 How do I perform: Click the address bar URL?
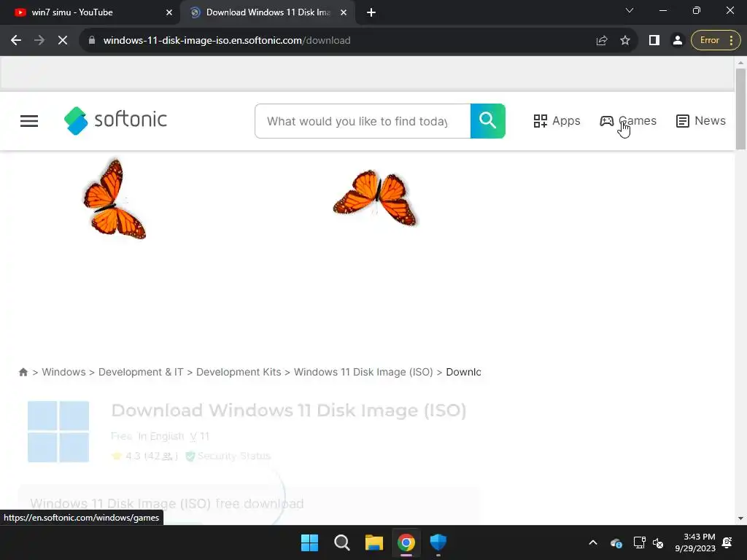click(x=227, y=41)
